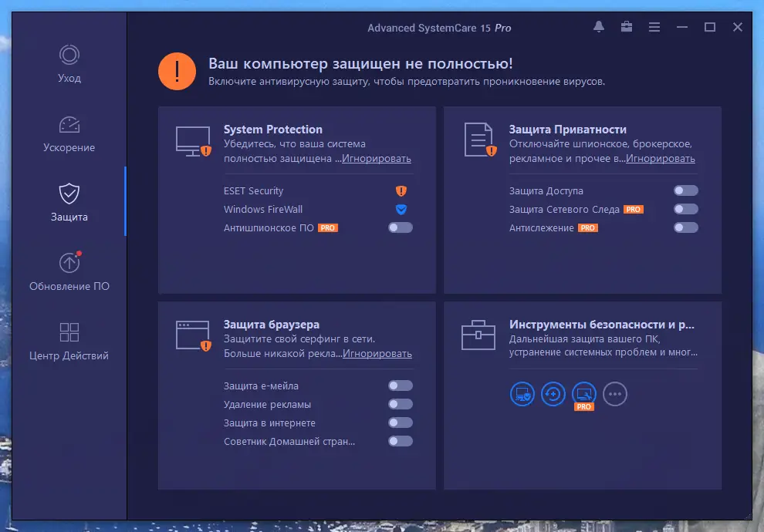Click Windows FireWall blue shield status
The image size is (764, 532).
click(x=401, y=209)
